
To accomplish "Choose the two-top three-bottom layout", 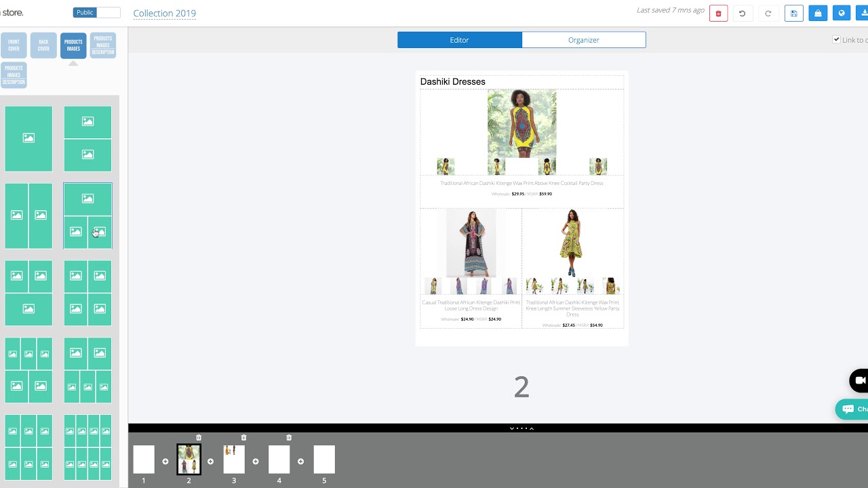I will [x=87, y=370].
